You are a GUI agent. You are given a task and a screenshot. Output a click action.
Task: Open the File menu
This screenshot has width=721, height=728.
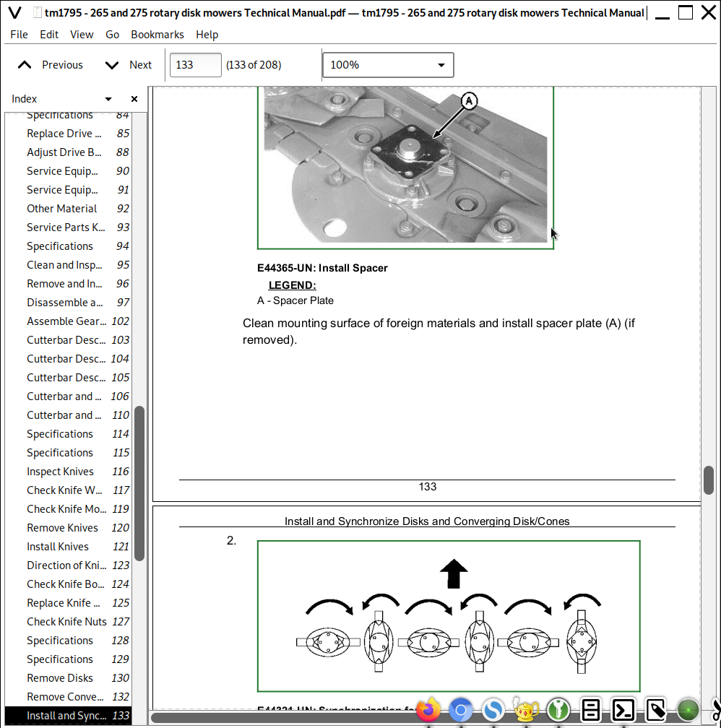19,35
